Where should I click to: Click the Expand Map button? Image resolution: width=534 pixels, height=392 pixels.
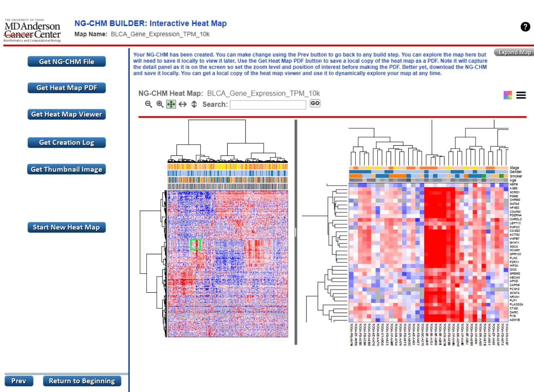515,52
